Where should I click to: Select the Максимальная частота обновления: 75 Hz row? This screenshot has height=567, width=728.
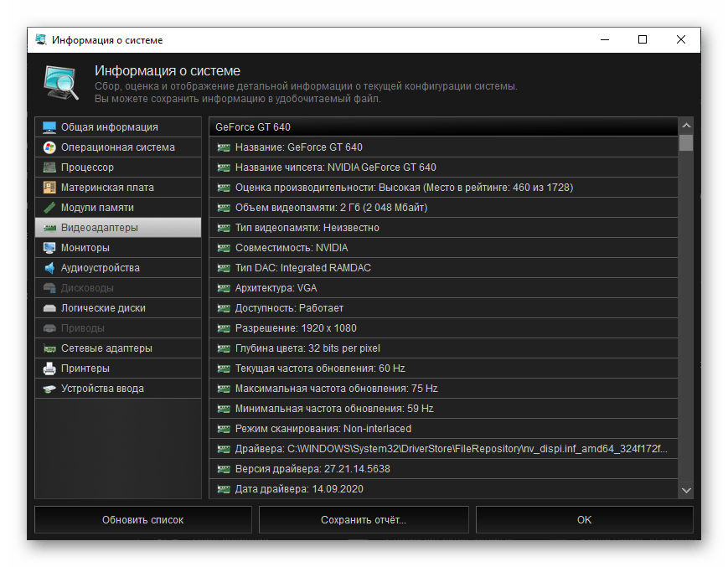(443, 389)
